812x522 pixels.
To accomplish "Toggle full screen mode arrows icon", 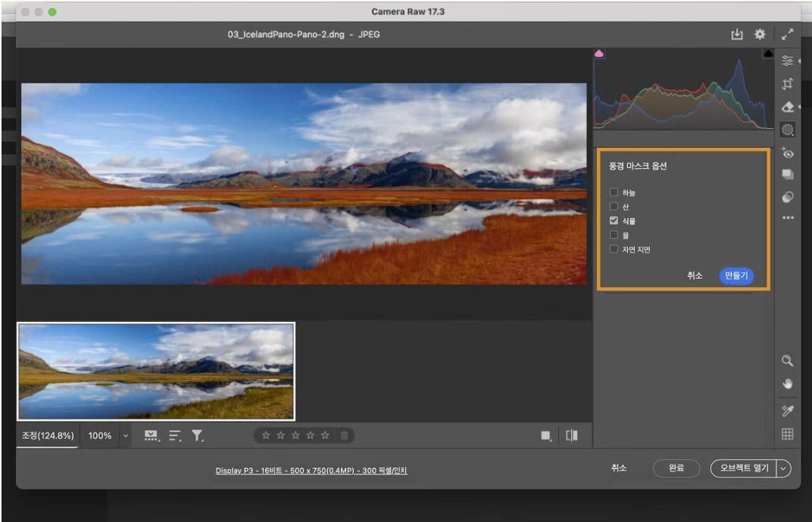I will pyautogui.click(x=787, y=34).
